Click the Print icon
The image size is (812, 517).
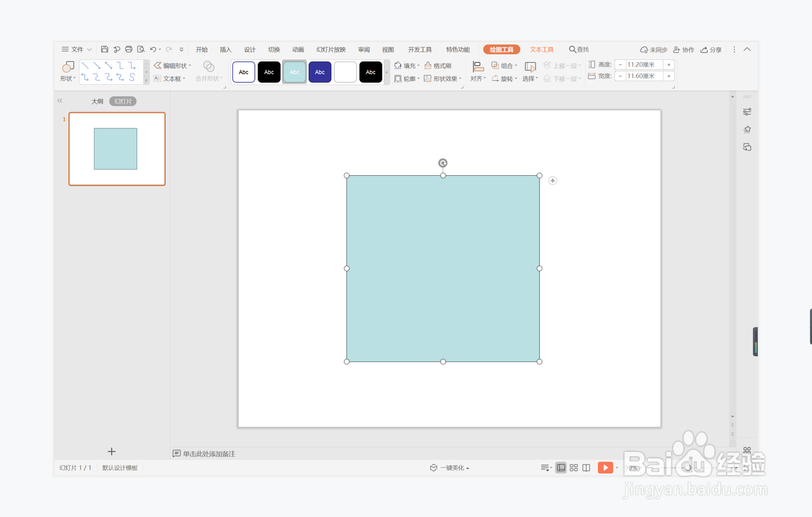tap(129, 49)
